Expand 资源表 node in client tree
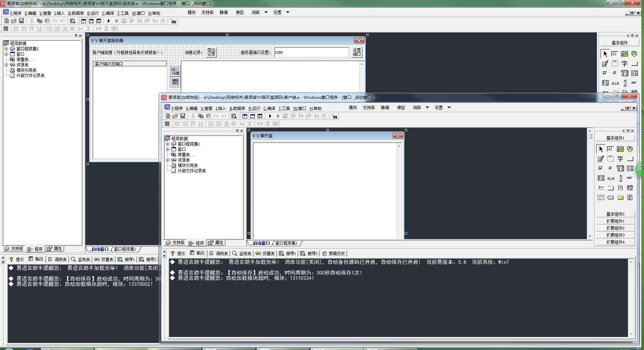This screenshot has width=644, height=350. coord(168,160)
